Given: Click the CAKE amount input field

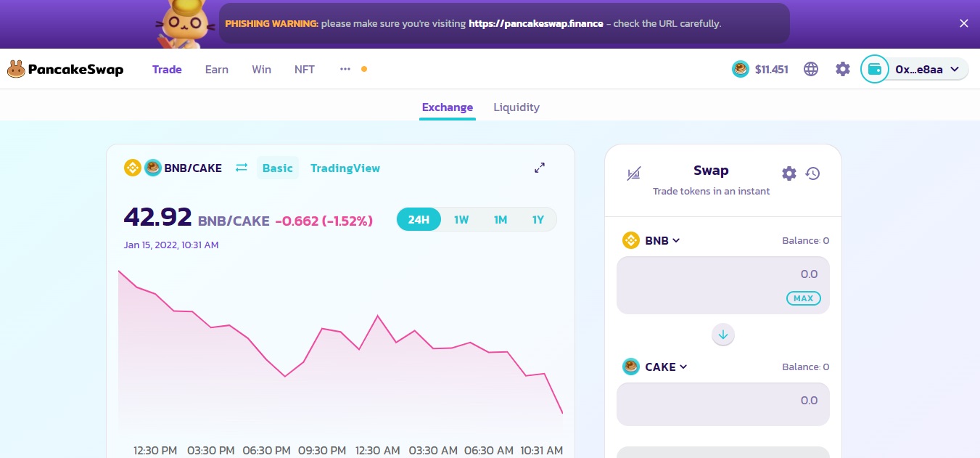Looking at the screenshot, I should click(723, 404).
